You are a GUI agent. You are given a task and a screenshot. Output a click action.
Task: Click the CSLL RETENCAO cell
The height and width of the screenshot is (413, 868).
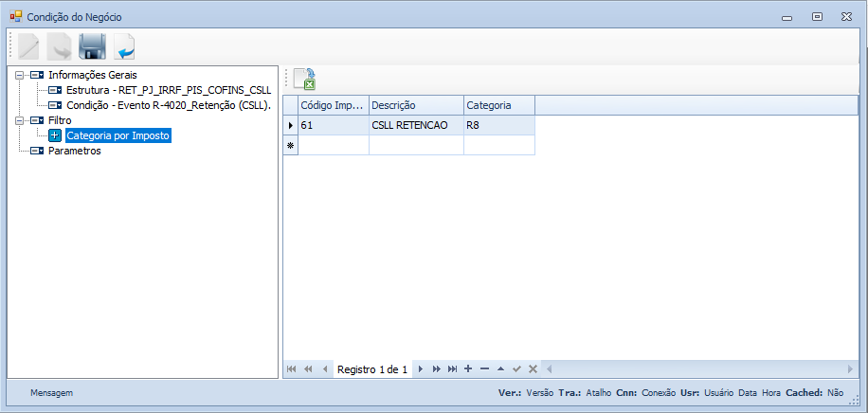pyautogui.click(x=416, y=125)
